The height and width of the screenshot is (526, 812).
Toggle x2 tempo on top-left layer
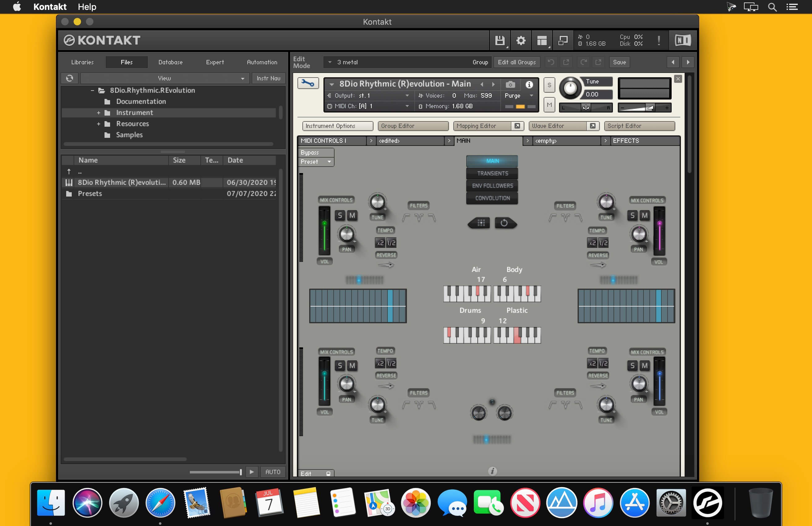point(380,243)
